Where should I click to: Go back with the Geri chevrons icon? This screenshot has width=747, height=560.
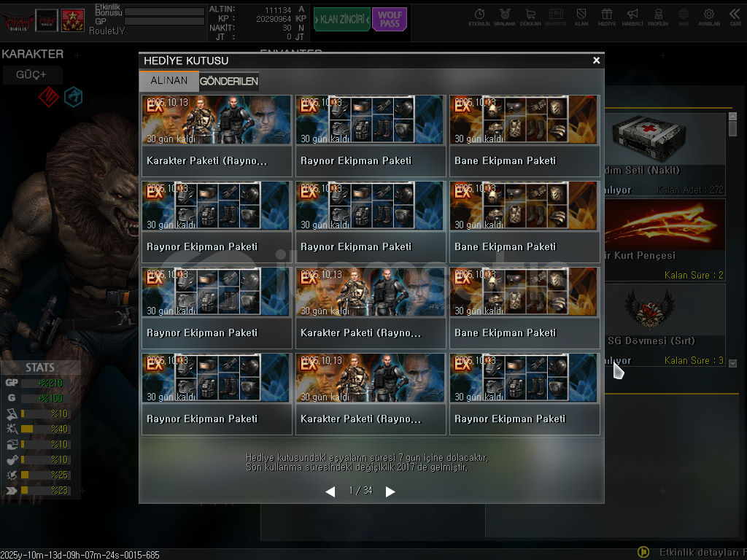pos(735,17)
